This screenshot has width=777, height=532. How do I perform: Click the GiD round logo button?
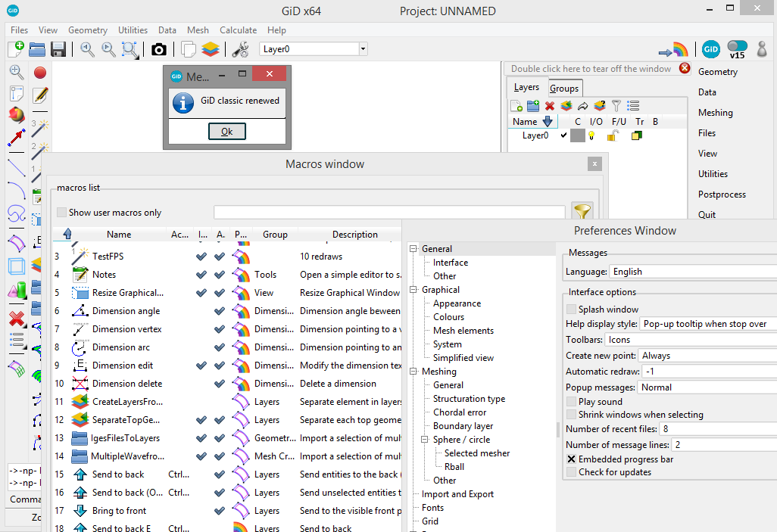pos(710,49)
